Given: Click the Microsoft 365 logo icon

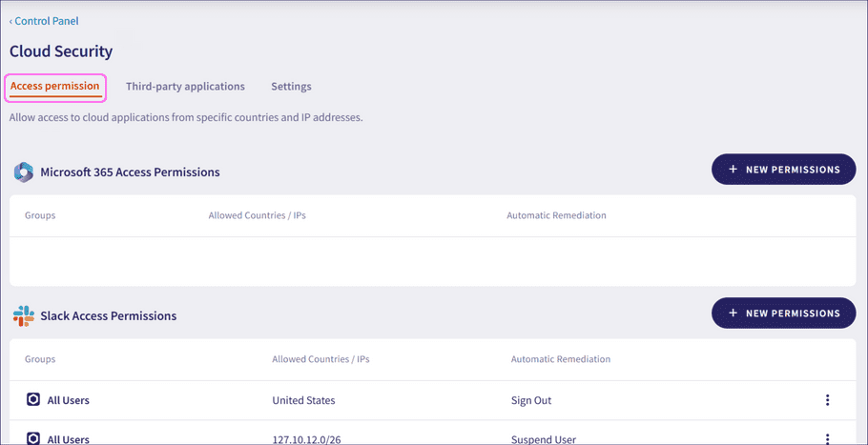Looking at the screenshot, I should 23,172.
